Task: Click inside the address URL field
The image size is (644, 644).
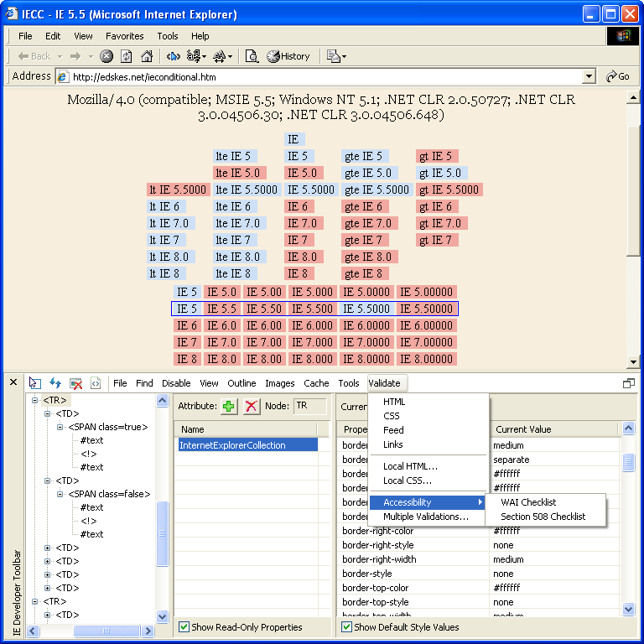Action: click(319, 76)
